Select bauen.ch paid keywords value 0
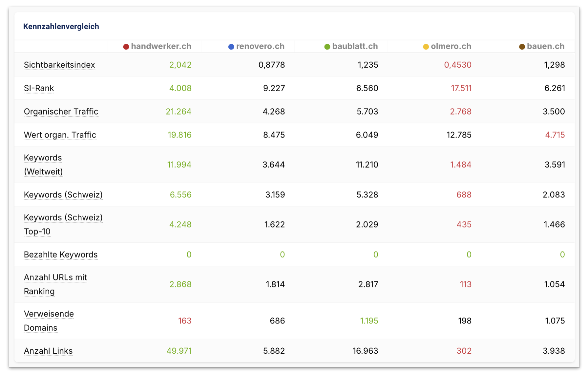This screenshot has height=375, width=588. pyautogui.click(x=562, y=254)
